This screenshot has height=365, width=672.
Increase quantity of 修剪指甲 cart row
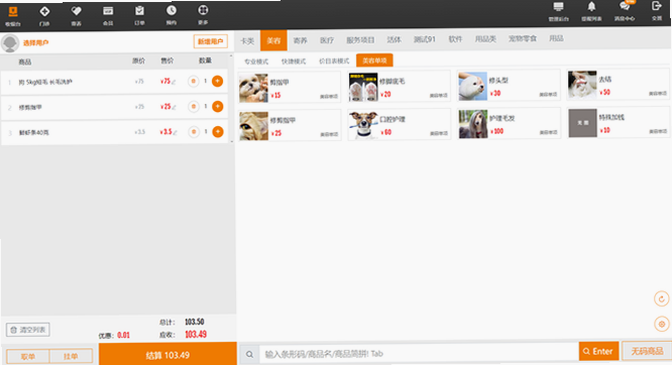[x=218, y=106]
